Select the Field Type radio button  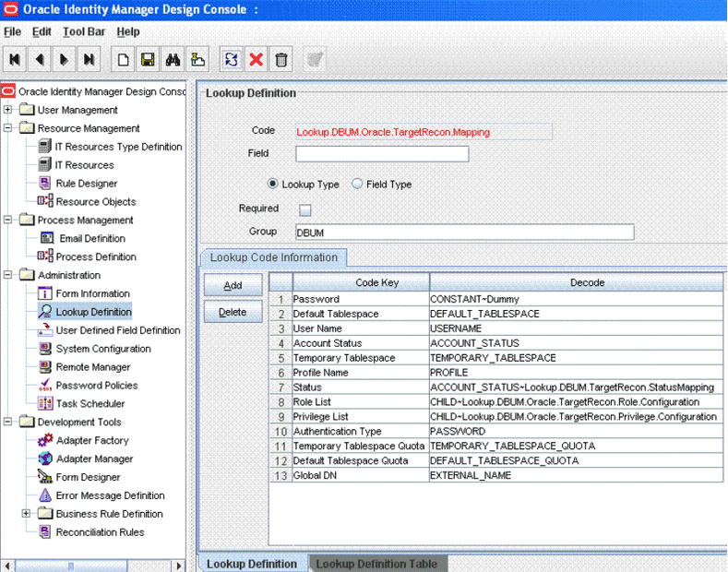(357, 184)
